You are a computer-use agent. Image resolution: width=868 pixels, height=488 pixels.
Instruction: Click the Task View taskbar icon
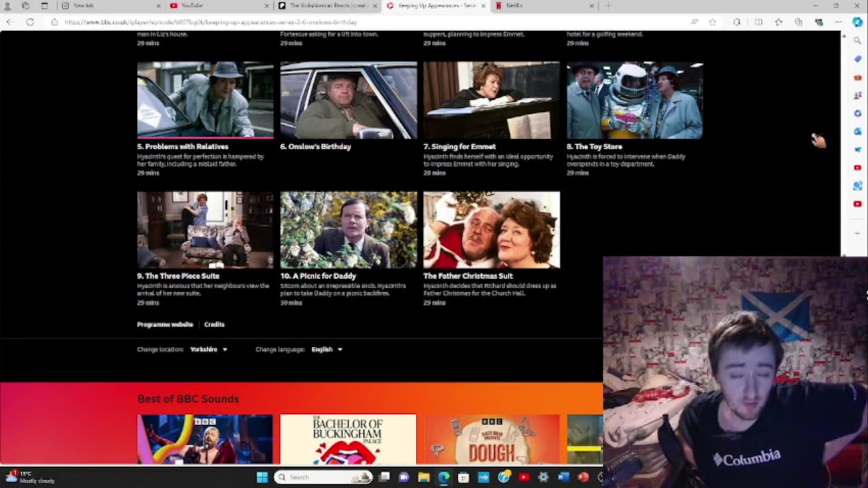pyautogui.click(x=384, y=477)
